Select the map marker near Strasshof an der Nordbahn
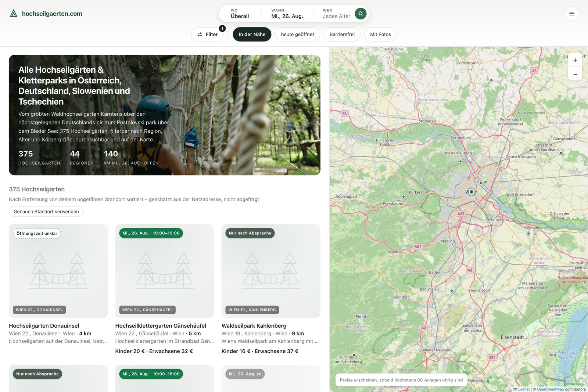 click(561, 153)
